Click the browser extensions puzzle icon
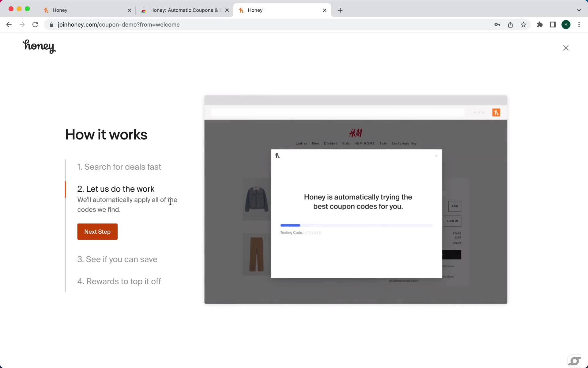The image size is (588, 368). coord(540,25)
